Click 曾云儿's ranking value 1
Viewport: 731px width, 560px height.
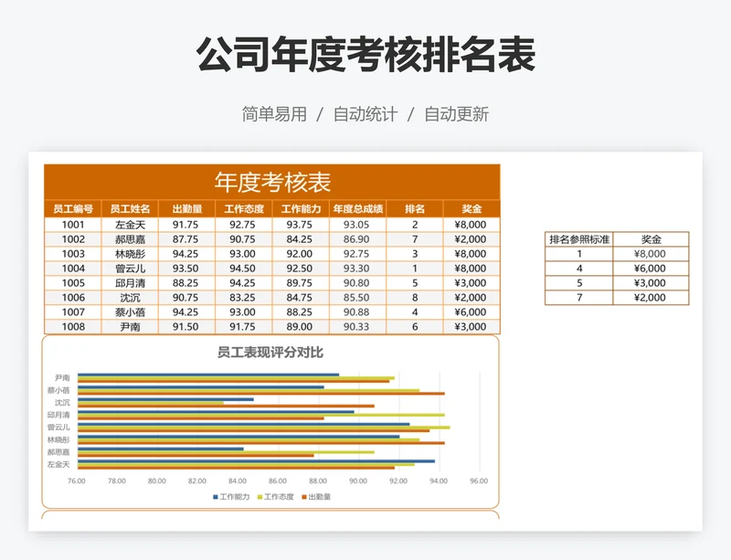coord(413,268)
